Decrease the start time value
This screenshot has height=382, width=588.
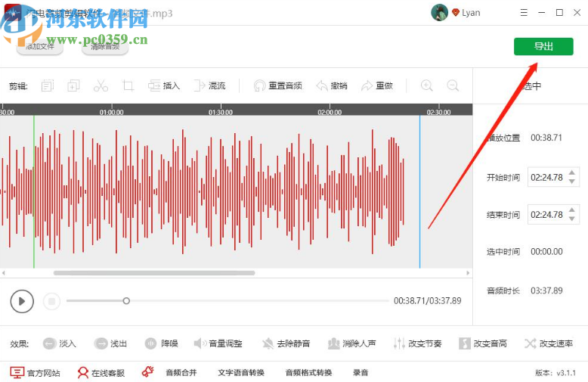(572, 182)
